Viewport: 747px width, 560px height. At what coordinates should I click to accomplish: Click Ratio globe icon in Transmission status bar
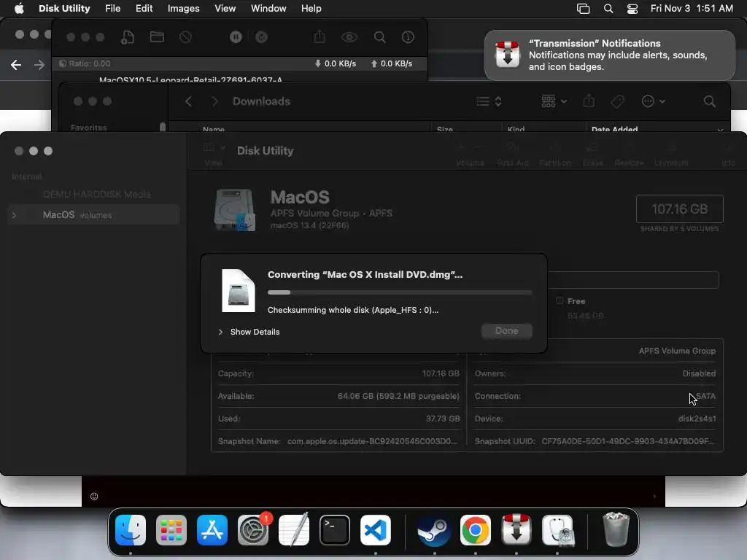(63, 63)
